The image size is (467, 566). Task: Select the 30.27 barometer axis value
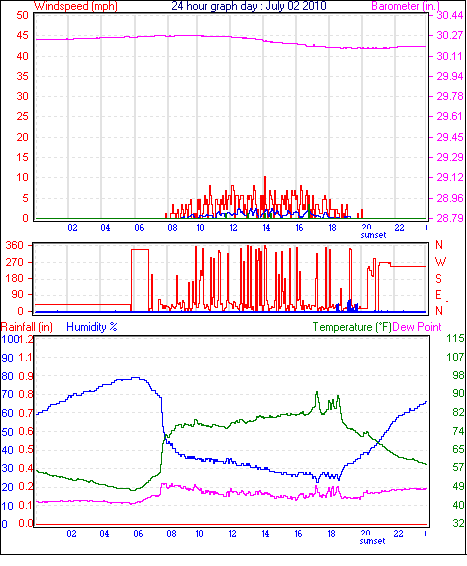click(x=450, y=35)
